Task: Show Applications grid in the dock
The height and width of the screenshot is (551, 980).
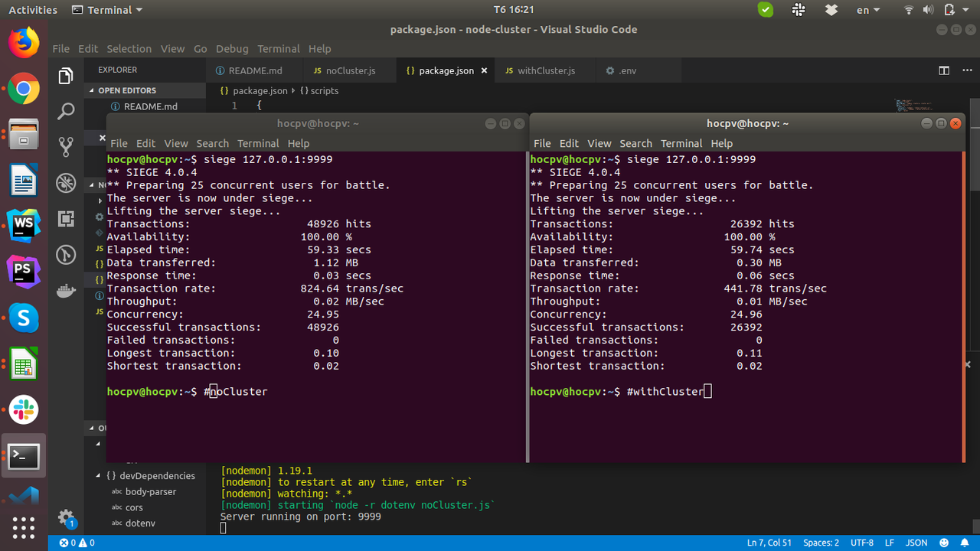Action: [x=24, y=527]
